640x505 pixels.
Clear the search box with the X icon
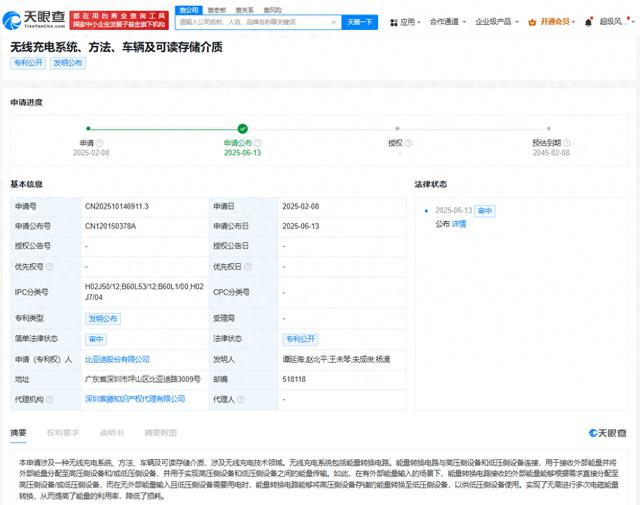(333, 22)
